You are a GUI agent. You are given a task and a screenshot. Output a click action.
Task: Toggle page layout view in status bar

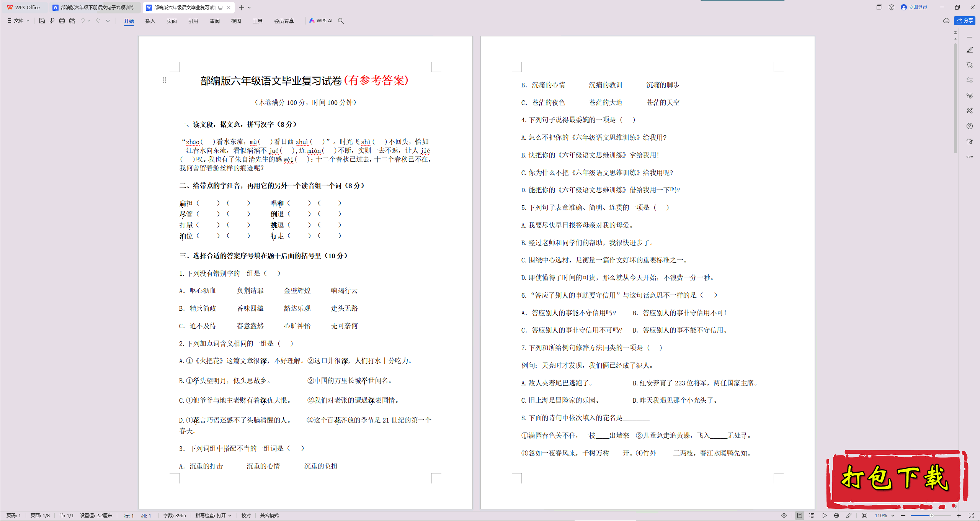(x=799, y=516)
